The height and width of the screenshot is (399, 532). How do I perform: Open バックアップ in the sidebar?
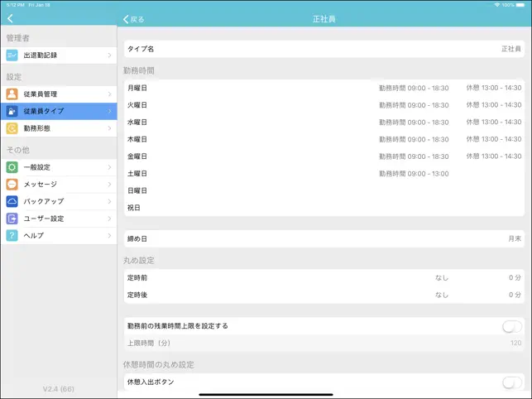click(x=59, y=201)
